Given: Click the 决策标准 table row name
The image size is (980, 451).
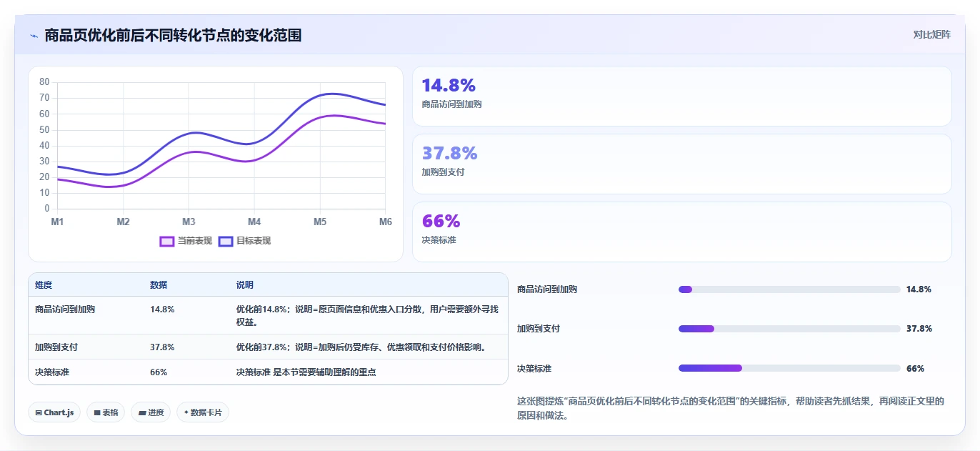Looking at the screenshot, I should (52, 372).
